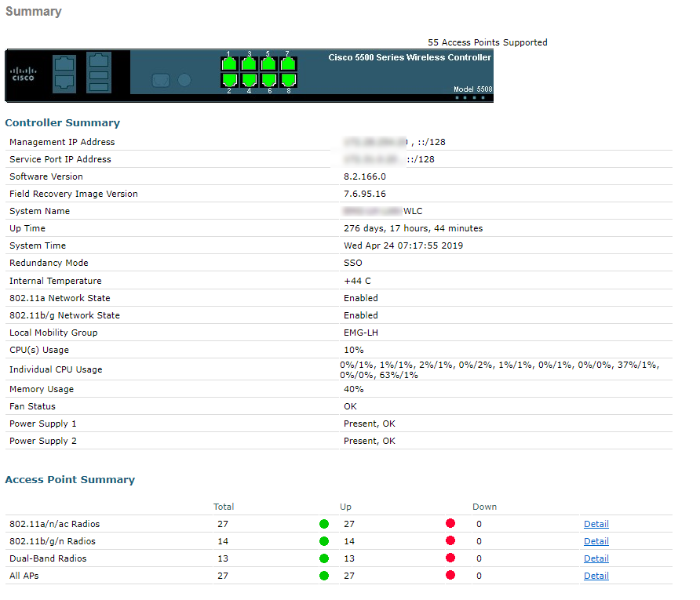Click the 802.11a/n/ac Radios row label
This screenshot has width=700, height=600.
tap(54, 524)
